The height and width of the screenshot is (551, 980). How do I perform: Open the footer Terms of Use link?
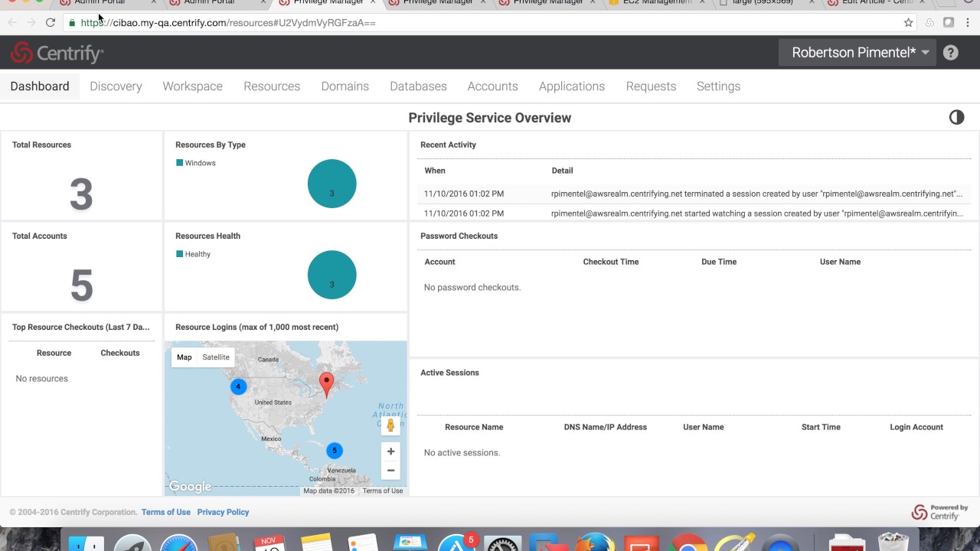(x=165, y=512)
